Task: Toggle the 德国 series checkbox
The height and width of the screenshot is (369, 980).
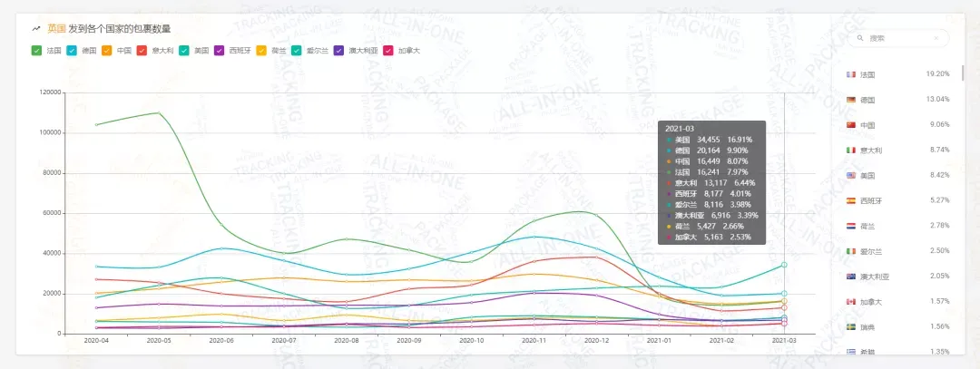Action: (x=72, y=51)
